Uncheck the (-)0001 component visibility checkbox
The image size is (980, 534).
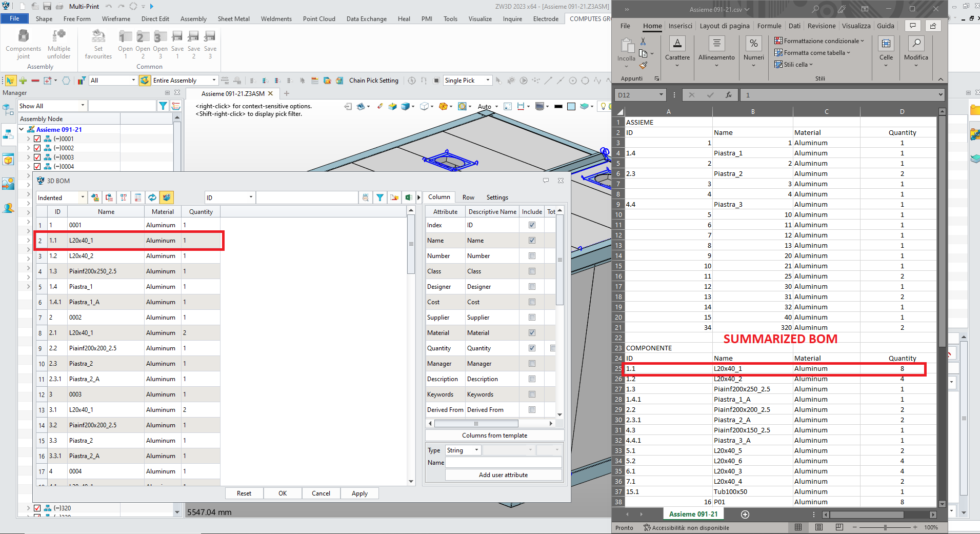pyautogui.click(x=37, y=139)
